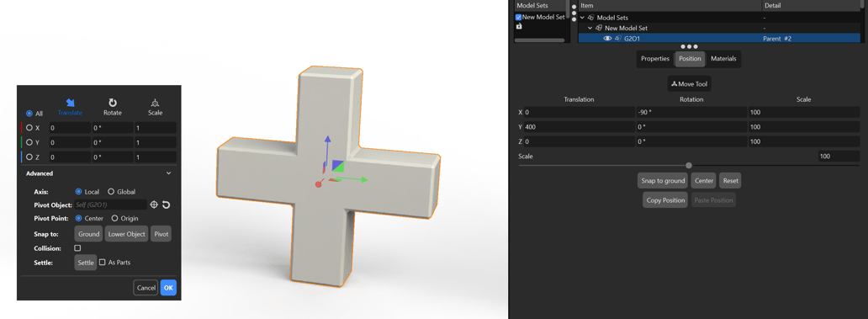
Task: Choose Local axis option
Action: point(78,192)
